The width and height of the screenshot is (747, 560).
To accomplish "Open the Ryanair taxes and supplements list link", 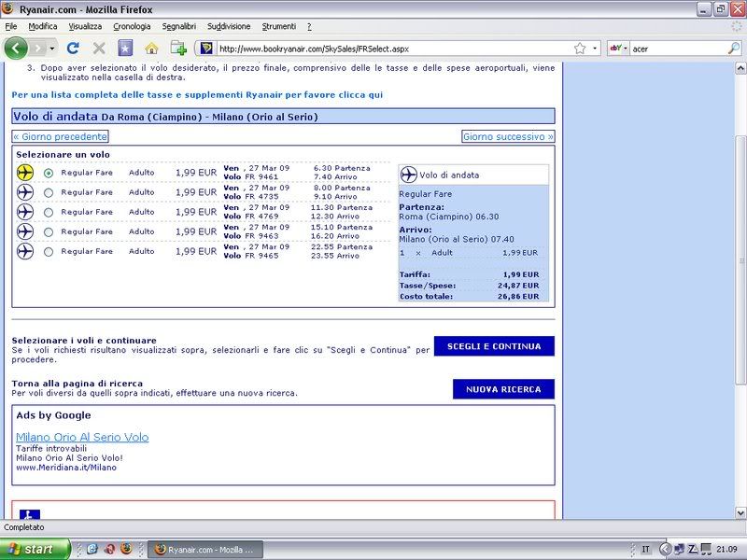I will click(197, 95).
